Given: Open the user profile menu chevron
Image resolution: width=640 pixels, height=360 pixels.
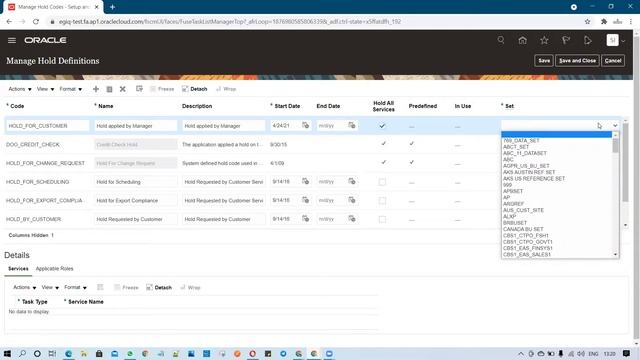Looking at the screenshot, I should point(623,40).
